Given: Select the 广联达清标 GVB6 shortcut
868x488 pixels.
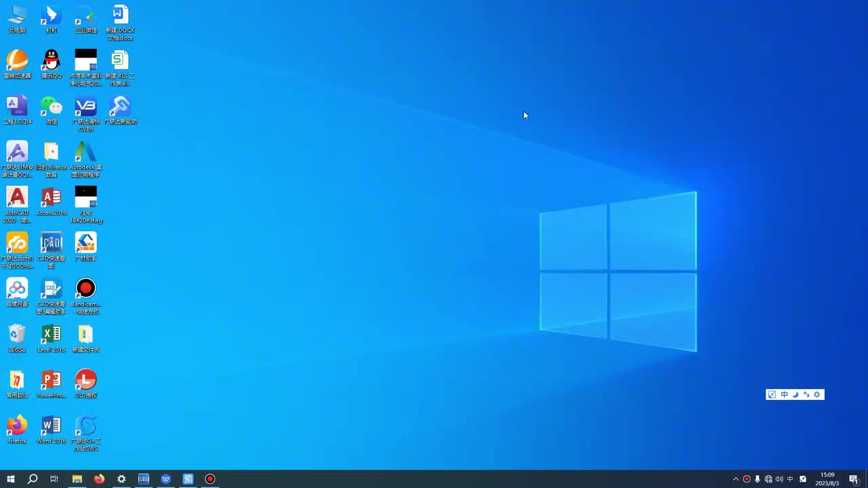Looking at the screenshot, I should coord(86,114).
